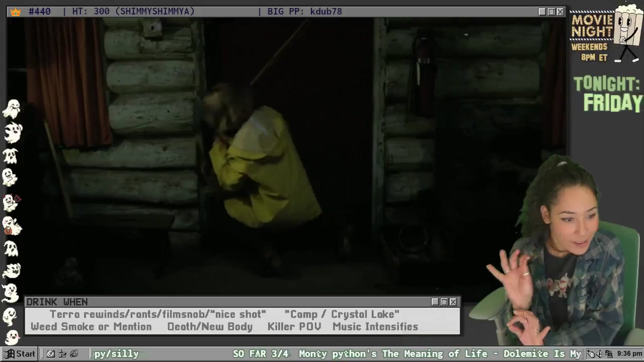Click "Monty python's The Meaning of Life" ticker
The width and height of the screenshot is (644, 362).
pyautogui.click(x=393, y=354)
